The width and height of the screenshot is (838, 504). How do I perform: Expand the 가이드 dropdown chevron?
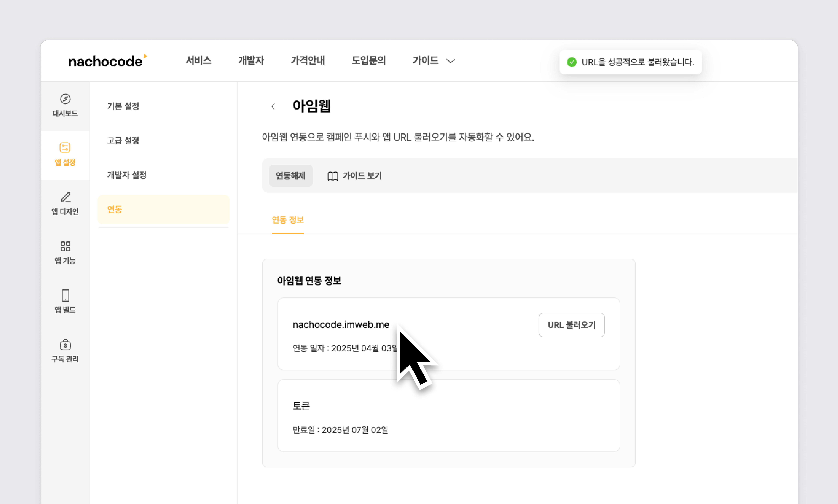coord(451,61)
